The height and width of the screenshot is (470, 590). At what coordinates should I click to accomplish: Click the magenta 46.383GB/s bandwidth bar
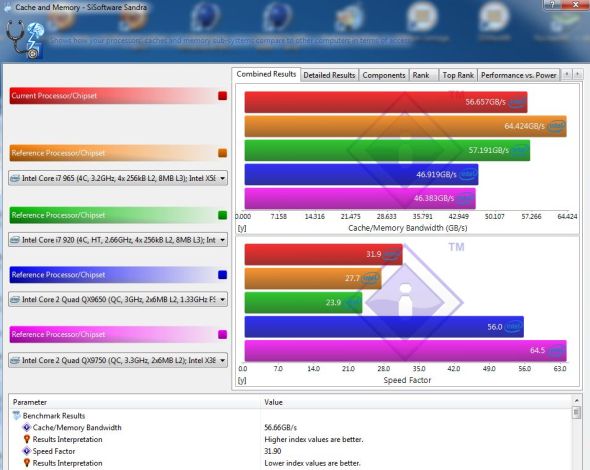(x=360, y=198)
